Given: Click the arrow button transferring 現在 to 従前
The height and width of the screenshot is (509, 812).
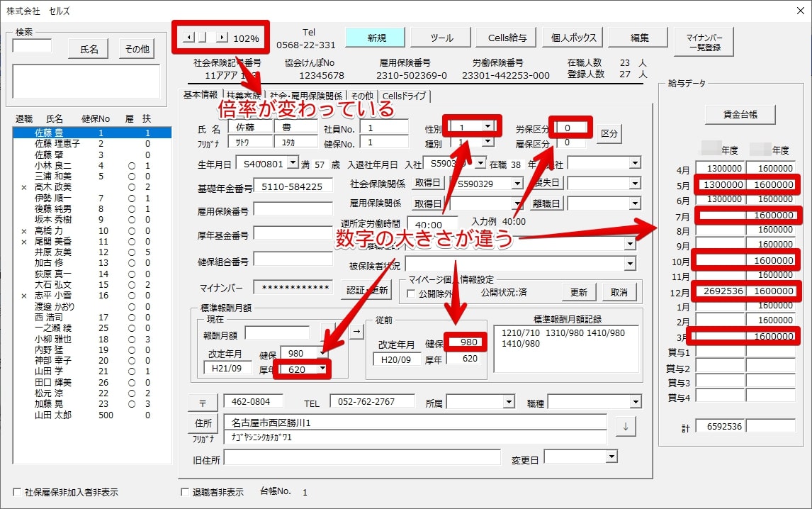Looking at the screenshot, I should click(x=357, y=331).
